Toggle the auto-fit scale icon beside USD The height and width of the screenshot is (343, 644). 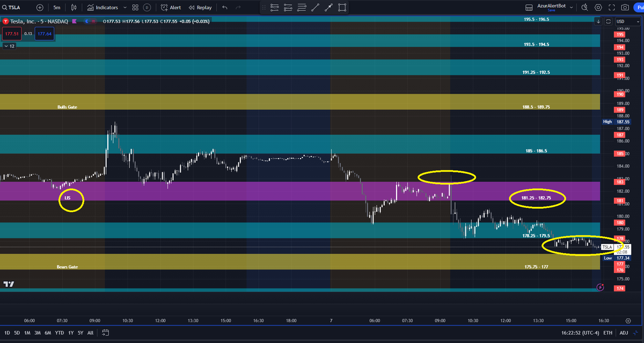[608, 21]
